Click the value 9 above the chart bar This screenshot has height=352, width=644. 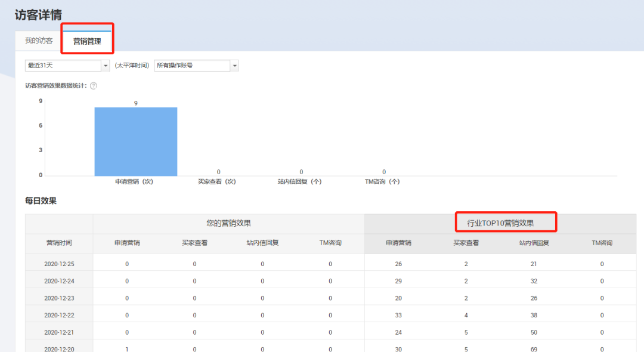point(136,103)
